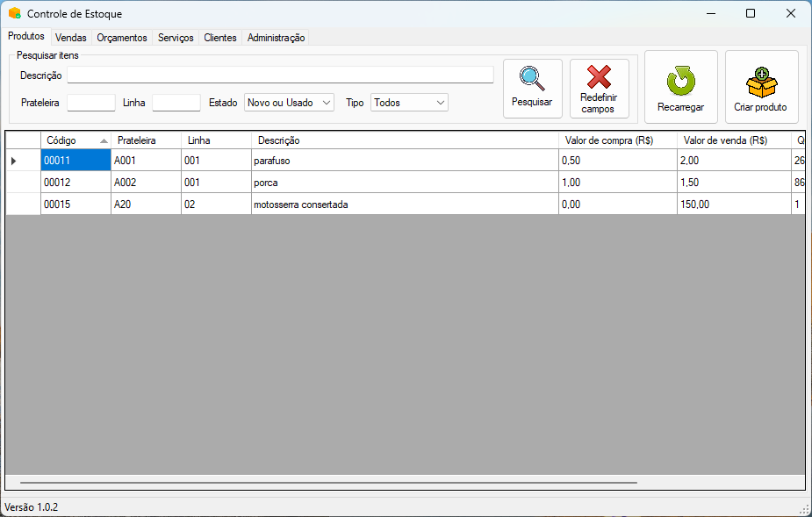The width and height of the screenshot is (812, 517).
Task: Select row indicator arrow for product 00011
Action: 13,161
